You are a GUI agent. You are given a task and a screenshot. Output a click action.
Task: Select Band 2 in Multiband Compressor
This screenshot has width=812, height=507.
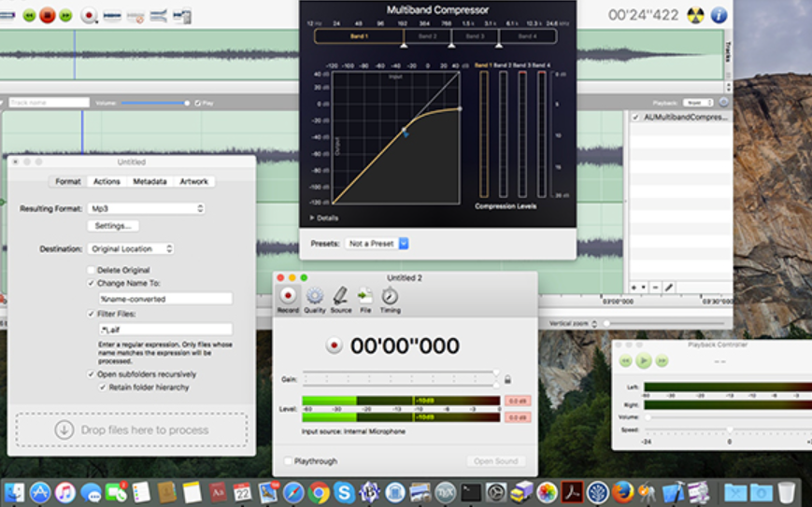427,36
